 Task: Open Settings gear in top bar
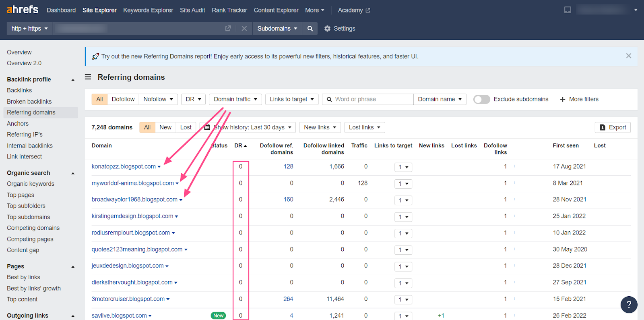[340, 28]
